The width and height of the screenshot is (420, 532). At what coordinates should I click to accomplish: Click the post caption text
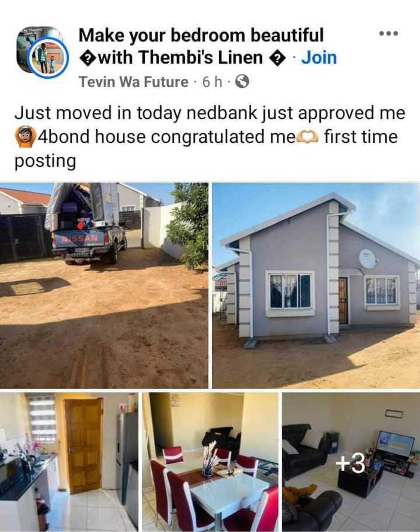(x=210, y=137)
